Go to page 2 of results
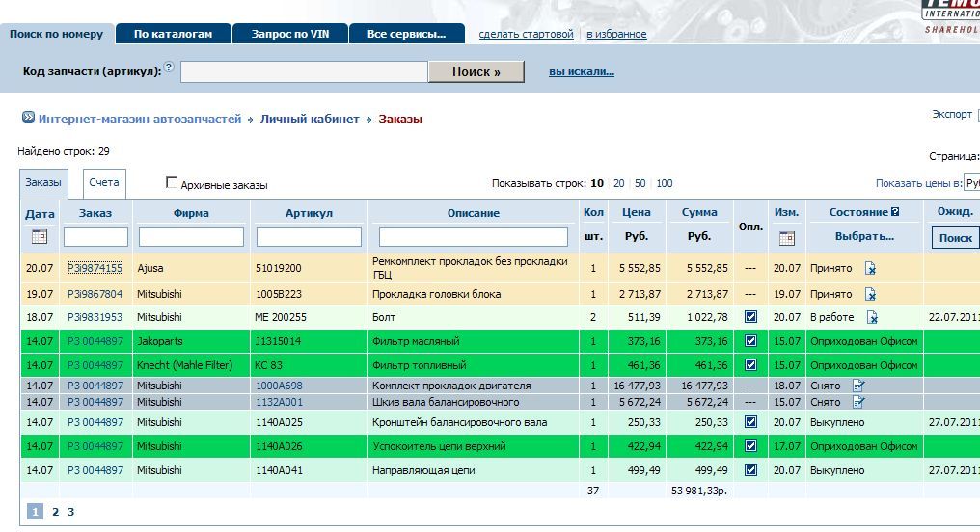This screenshot has height=532, width=980. tap(55, 512)
